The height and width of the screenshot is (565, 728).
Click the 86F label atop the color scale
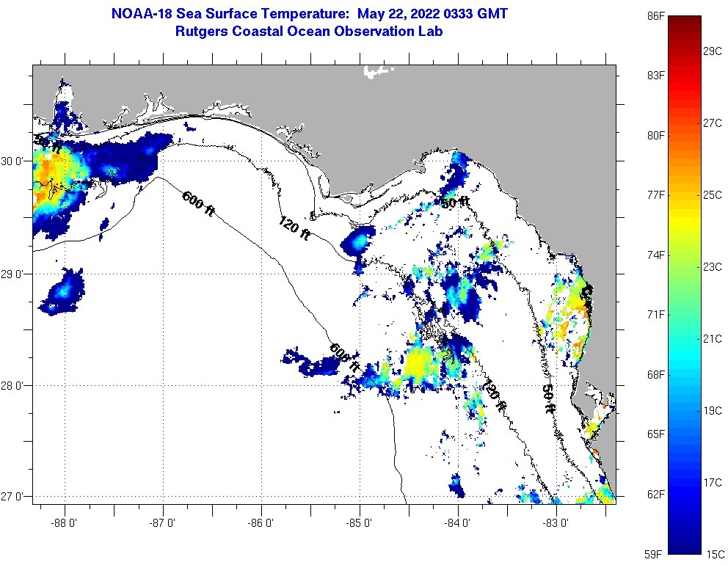click(x=656, y=15)
